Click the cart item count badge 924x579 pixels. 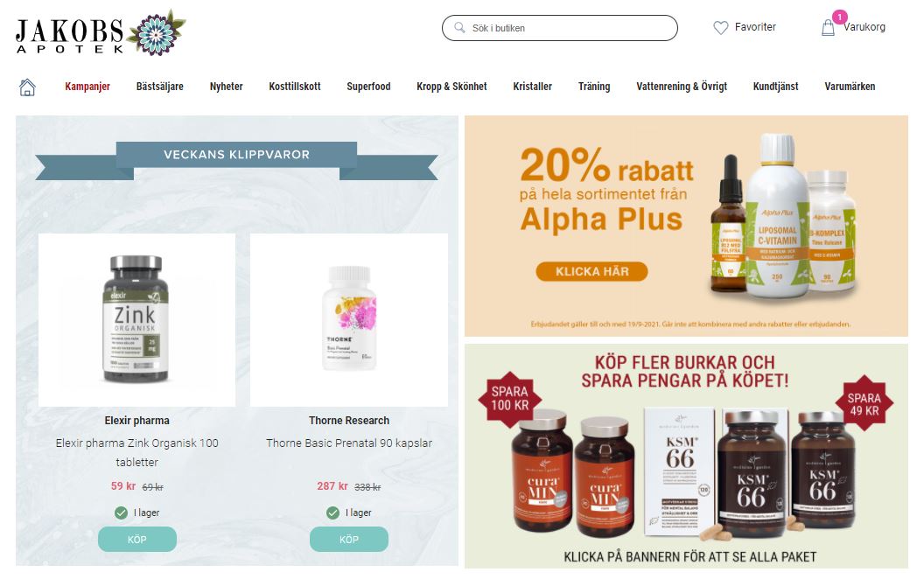coord(840,17)
